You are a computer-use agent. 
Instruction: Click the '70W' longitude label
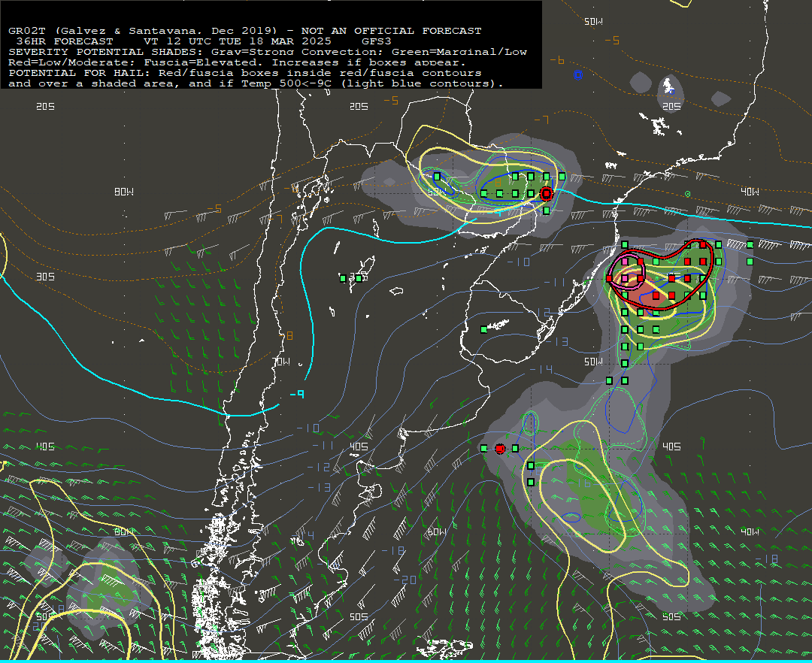[281, 362]
